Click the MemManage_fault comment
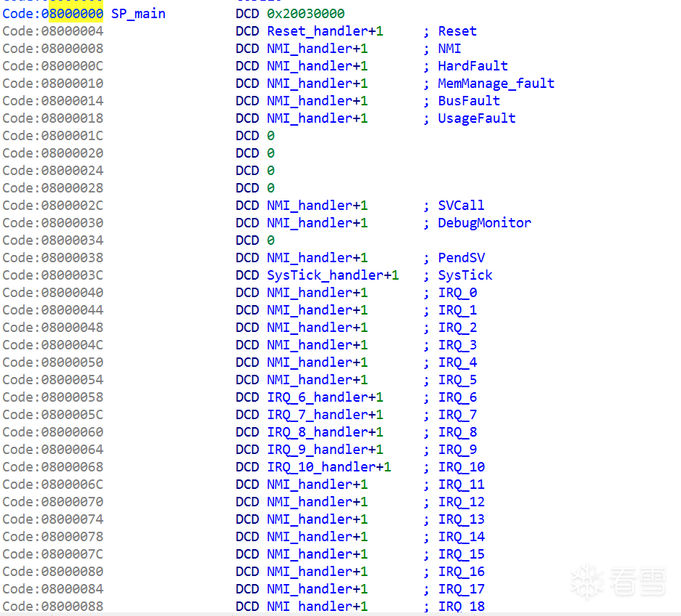 coord(496,84)
